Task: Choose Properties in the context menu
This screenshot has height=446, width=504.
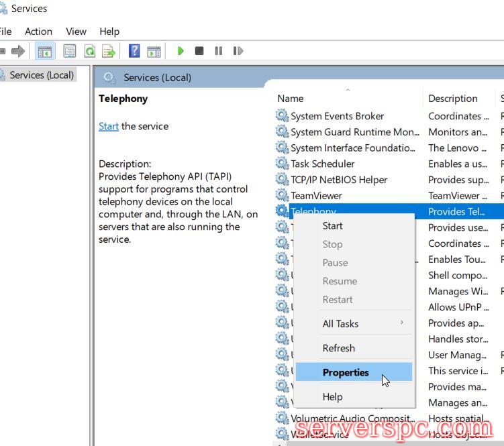Action: 346,373
